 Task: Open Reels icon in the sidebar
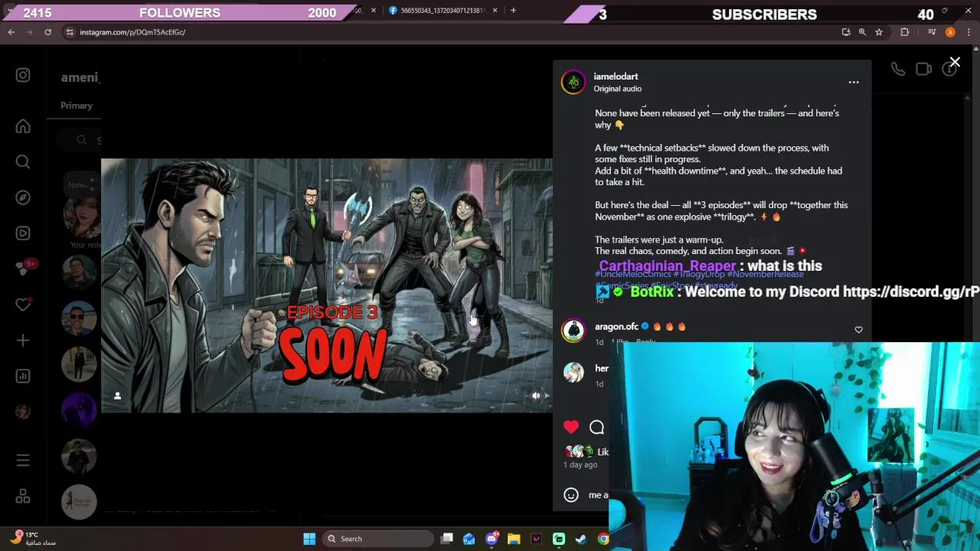click(x=23, y=233)
